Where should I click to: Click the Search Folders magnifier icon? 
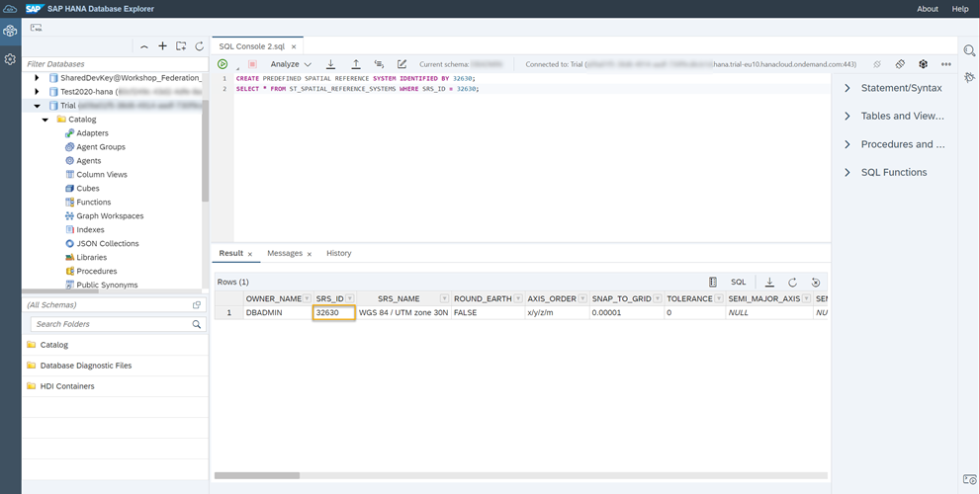click(196, 324)
